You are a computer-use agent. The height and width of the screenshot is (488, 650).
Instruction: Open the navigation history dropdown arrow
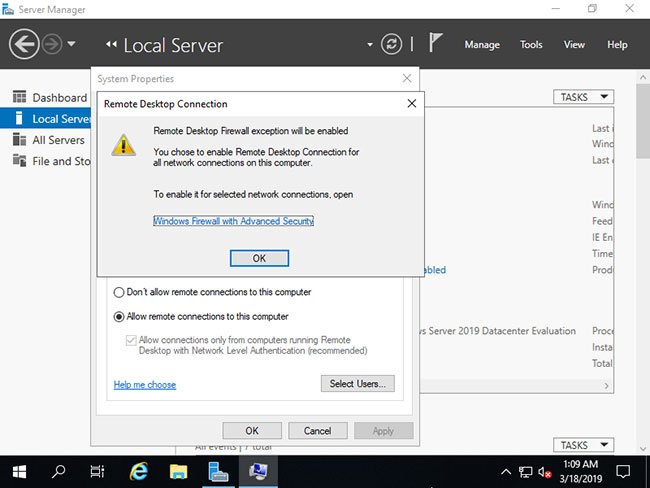[x=71, y=43]
